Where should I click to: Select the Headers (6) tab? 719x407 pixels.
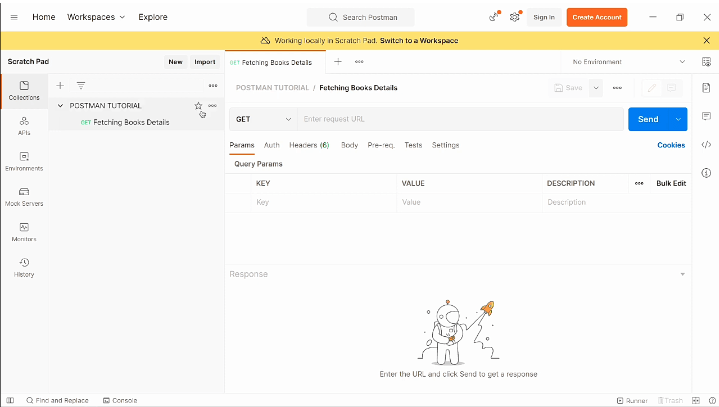point(309,145)
